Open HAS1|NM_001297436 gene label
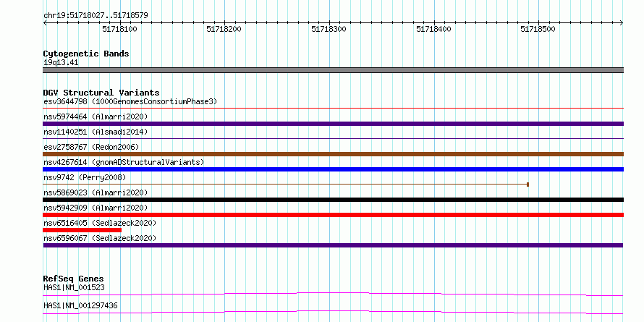This screenshot has height=322, width=644. coord(80,306)
